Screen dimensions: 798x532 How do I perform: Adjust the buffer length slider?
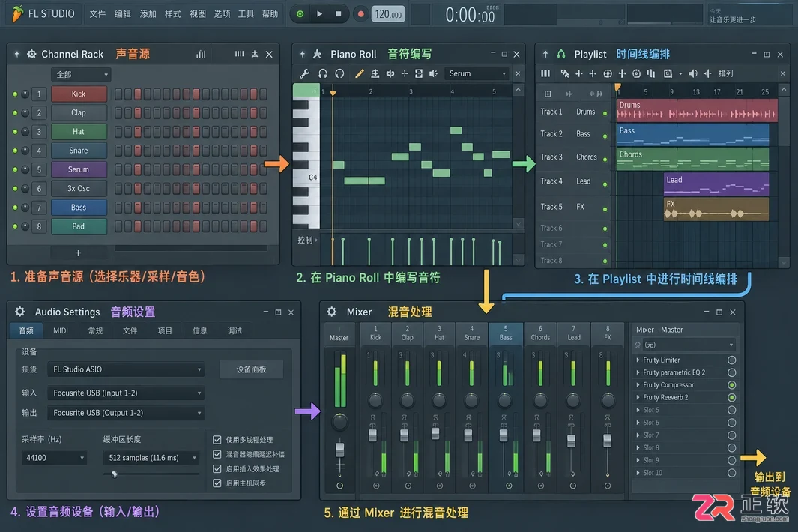click(115, 474)
